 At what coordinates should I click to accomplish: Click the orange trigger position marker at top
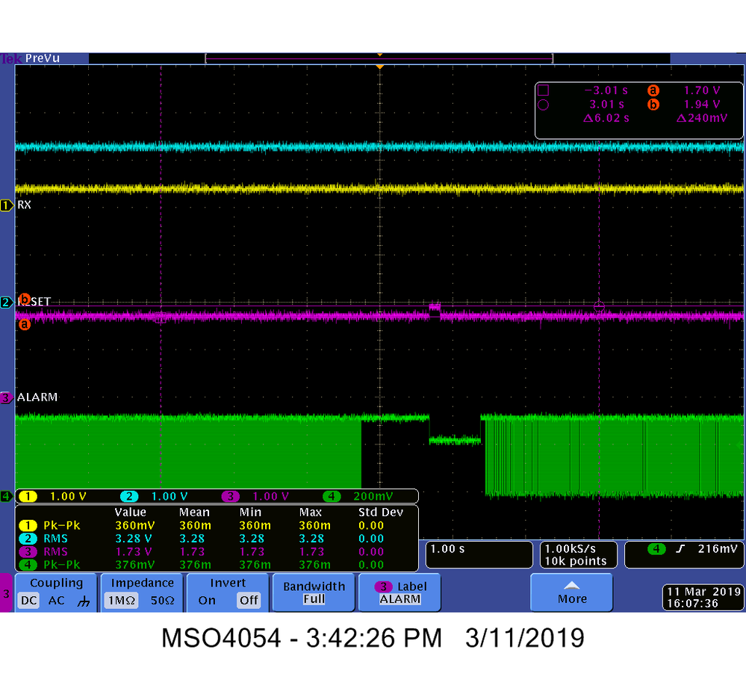pos(380,66)
